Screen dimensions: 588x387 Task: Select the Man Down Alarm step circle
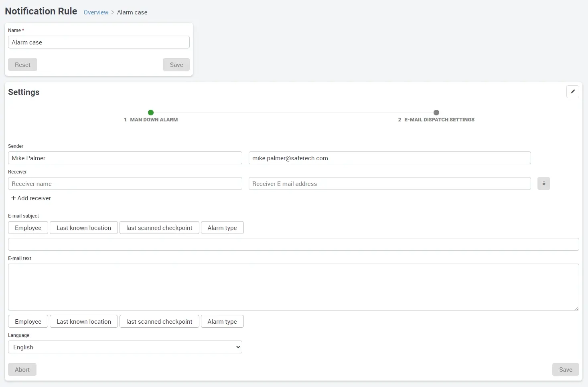(151, 113)
